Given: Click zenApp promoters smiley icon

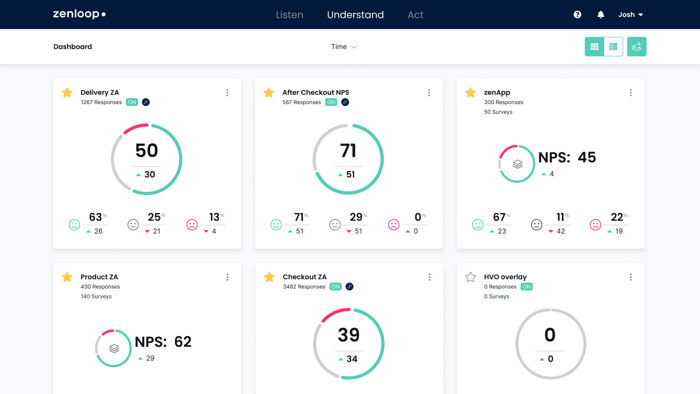Looking at the screenshot, I should click(478, 224).
